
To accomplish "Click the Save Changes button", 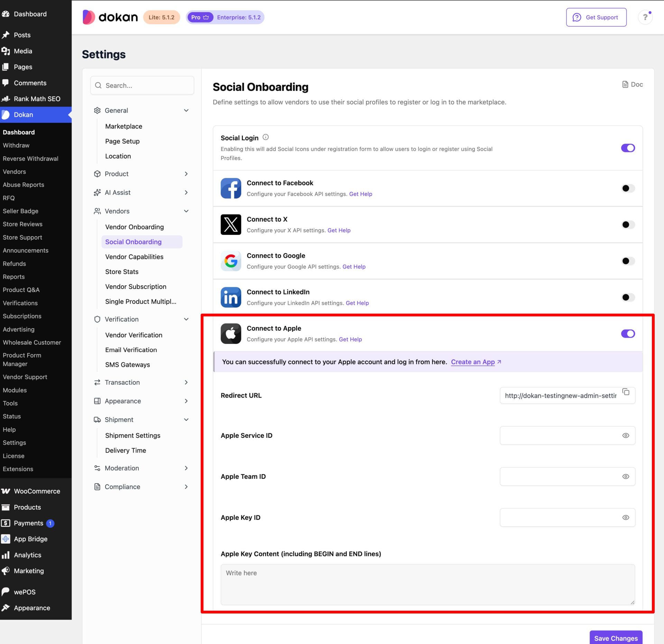I will click(x=616, y=638).
